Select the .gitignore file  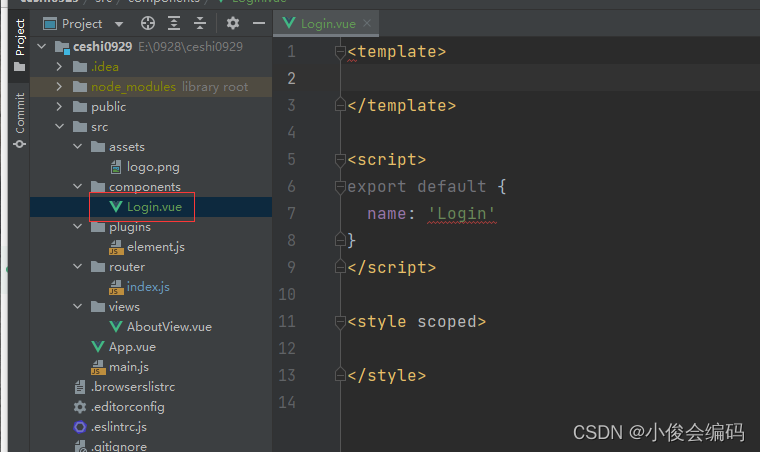(x=119, y=446)
